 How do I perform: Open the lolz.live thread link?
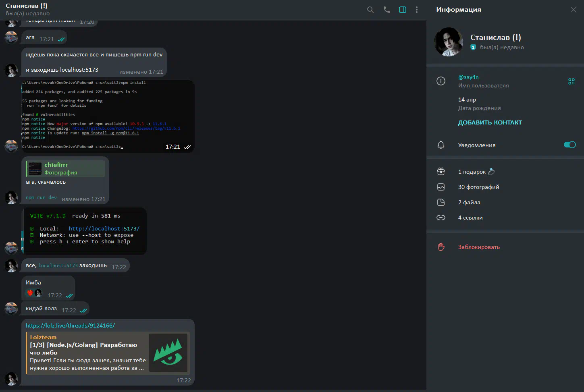click(70, 326)
